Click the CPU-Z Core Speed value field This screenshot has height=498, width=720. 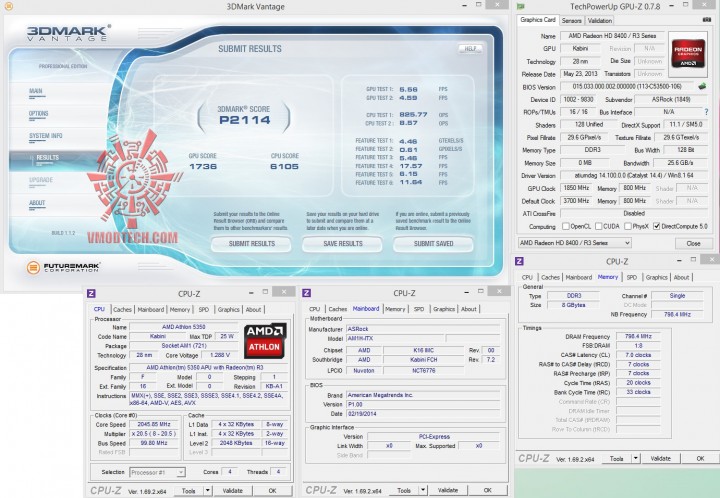click(x=154, y=425)
